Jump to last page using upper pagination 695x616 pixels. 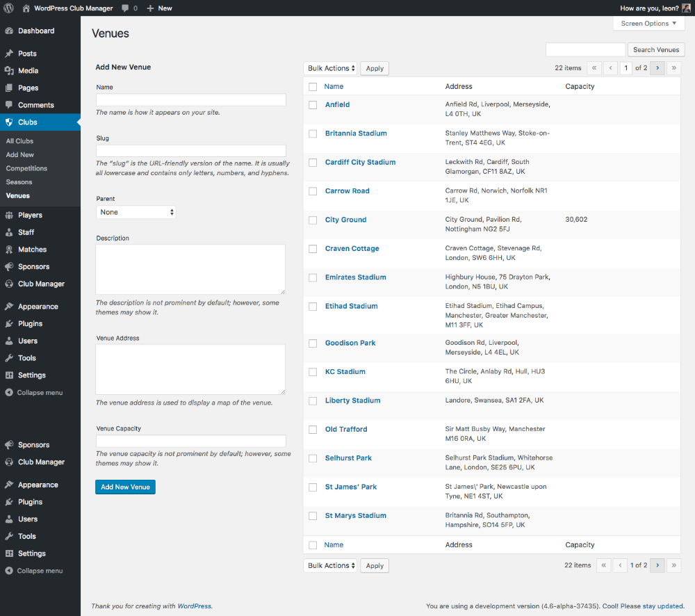673,68
